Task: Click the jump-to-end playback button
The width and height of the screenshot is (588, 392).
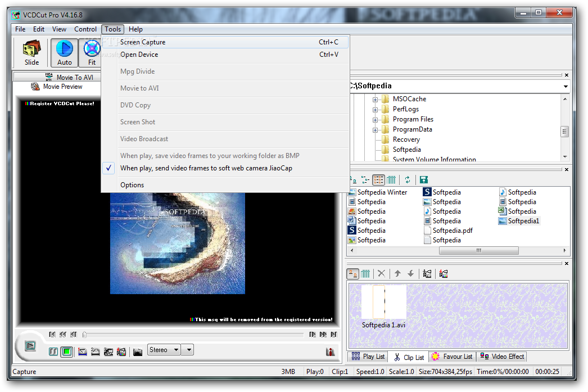Action: tap(334, 335)
